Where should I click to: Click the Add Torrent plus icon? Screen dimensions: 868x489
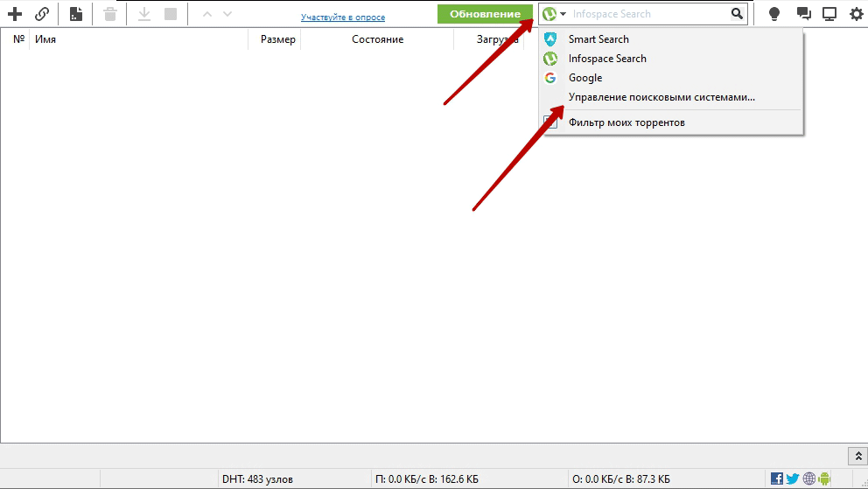coord(14,14)
